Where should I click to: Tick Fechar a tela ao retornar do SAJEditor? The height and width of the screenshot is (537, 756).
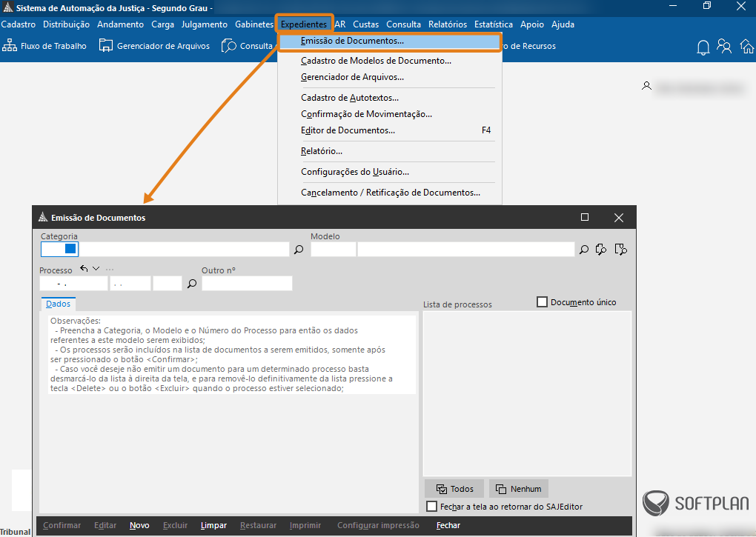click(x=432, y=507)
